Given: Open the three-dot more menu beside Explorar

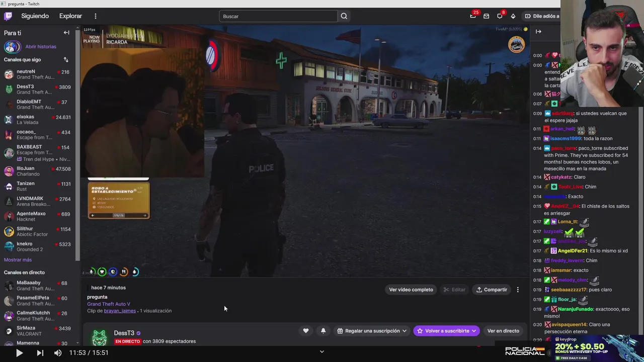Looking at the screenshot, I should 96,16.
